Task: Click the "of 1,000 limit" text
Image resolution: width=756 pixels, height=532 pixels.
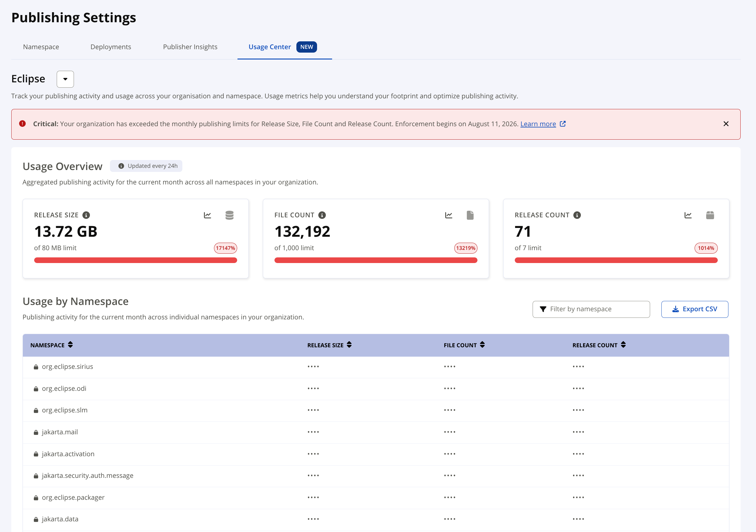Action: [x=295, y=248]
